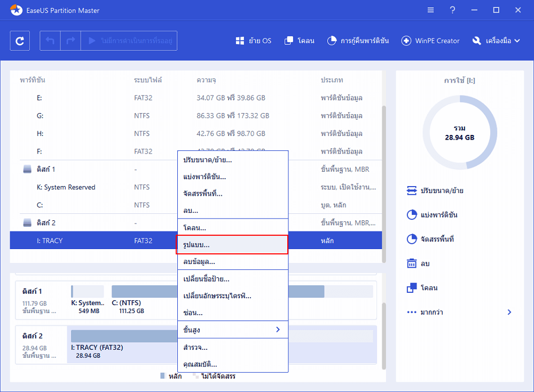
Task: Click the พาร์ทิชัน column header
Action: (x=33, y=80)
